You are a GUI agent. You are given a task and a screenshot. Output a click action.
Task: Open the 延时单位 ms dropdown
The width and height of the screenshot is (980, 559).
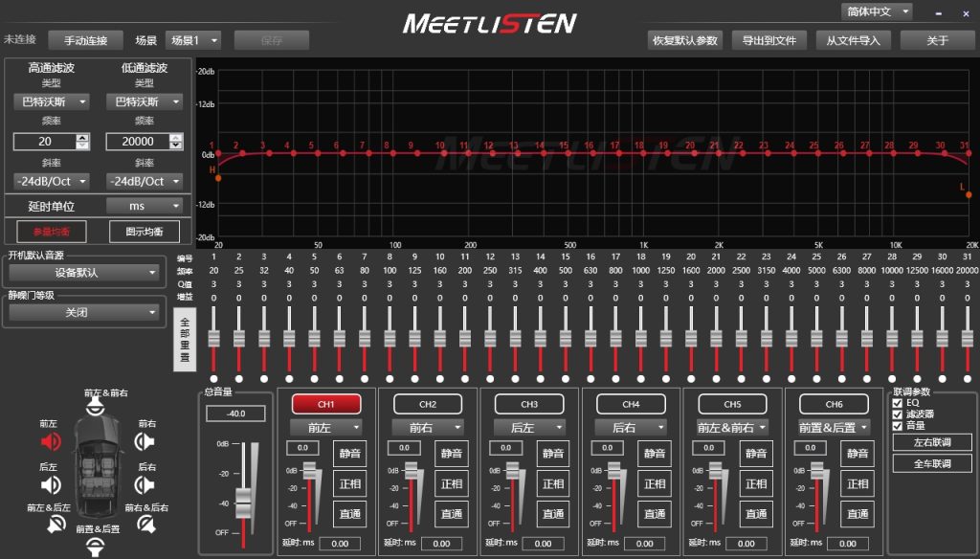(x=145, y=206)
